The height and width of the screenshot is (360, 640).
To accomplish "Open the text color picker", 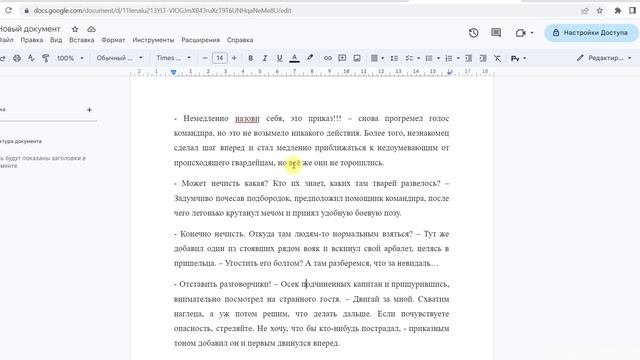I will point(294,58).
